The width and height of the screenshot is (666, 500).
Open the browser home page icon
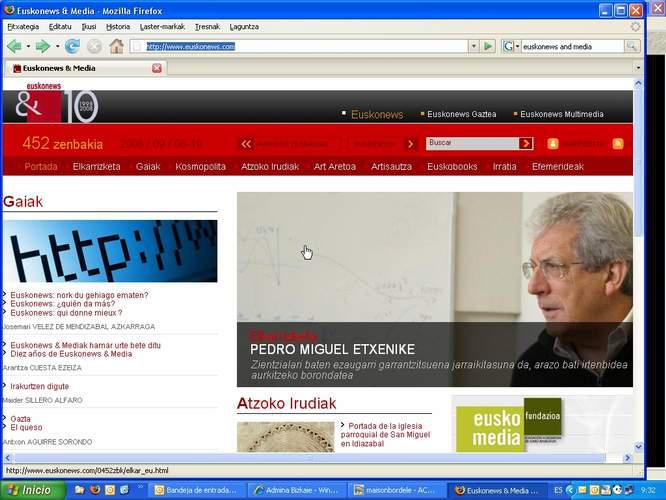click(x=116, y=46)
